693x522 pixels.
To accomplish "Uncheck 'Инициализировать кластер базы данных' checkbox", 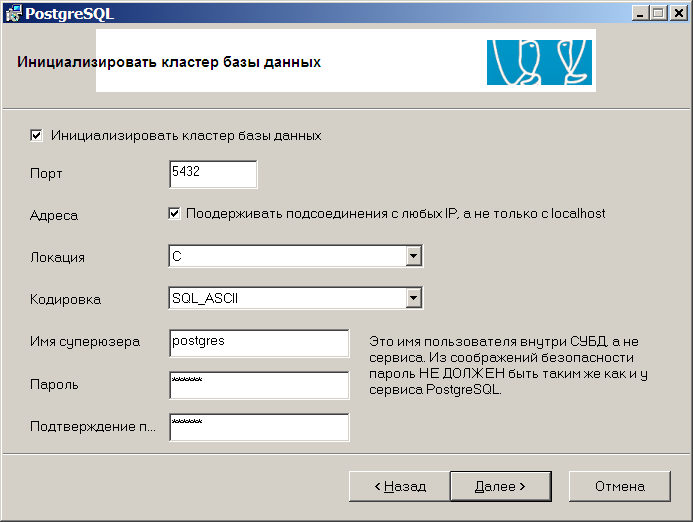I will 36,135.
